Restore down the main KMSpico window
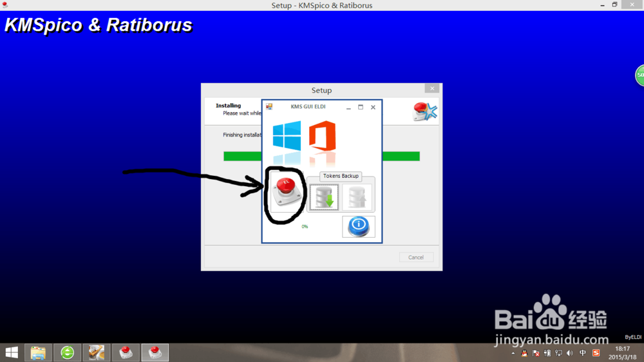Image resolution: width=644 pixels, height=362 pixels. (x=614, y=5)
